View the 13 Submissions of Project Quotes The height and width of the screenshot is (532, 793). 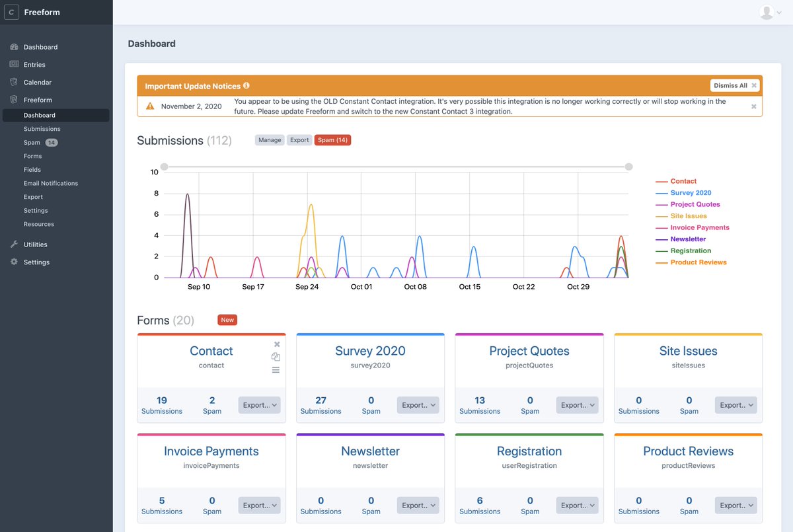pyautogui.click(x=480, y=405)
